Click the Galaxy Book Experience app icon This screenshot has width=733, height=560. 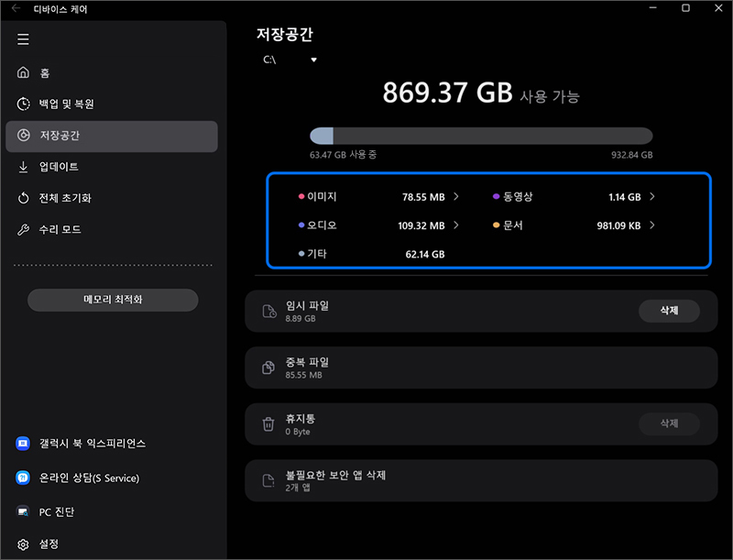[23, 444]
